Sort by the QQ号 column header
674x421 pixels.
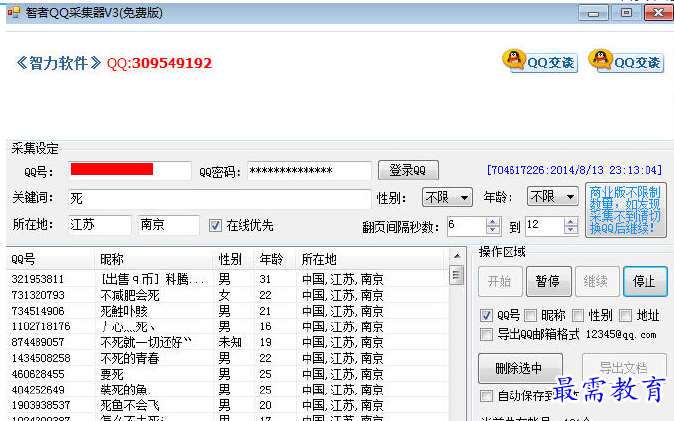(x=51, y=259)
